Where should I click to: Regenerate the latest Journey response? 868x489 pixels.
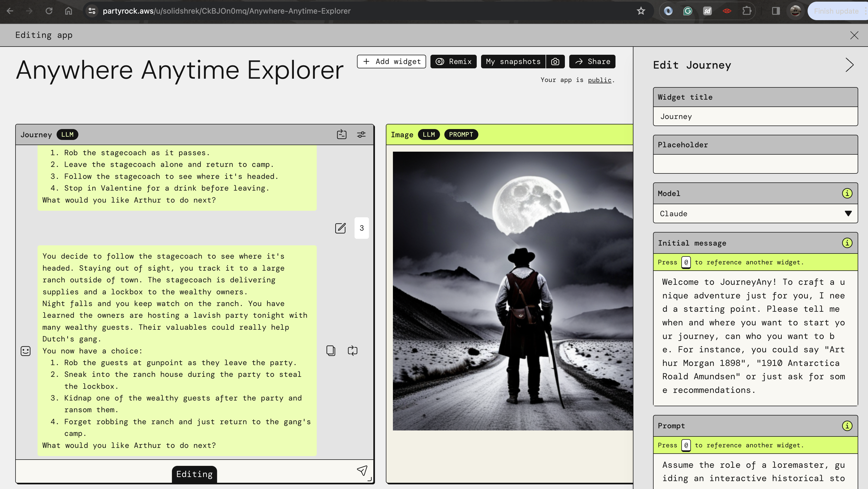[x=352, y=351]
